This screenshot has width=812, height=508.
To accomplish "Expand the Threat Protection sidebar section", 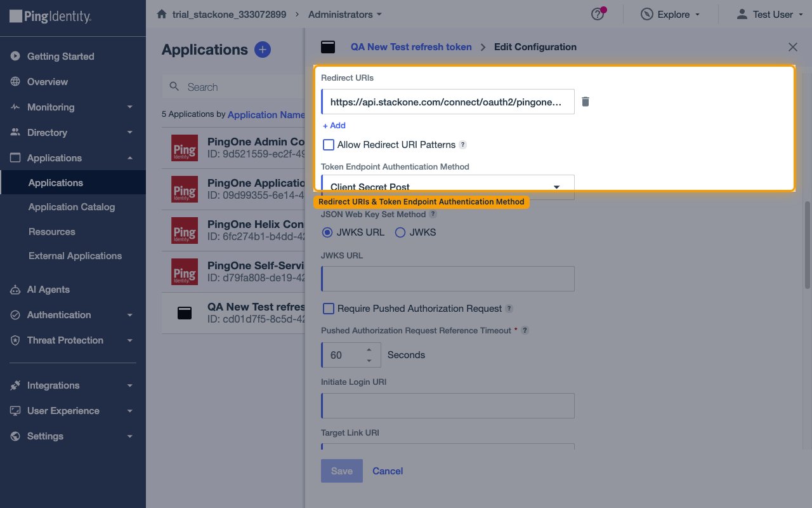I will tap(129, 340).
